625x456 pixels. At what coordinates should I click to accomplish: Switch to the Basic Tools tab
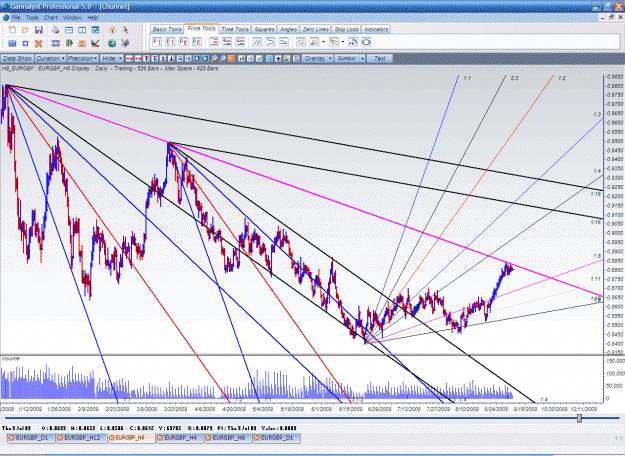pos(167,29)
